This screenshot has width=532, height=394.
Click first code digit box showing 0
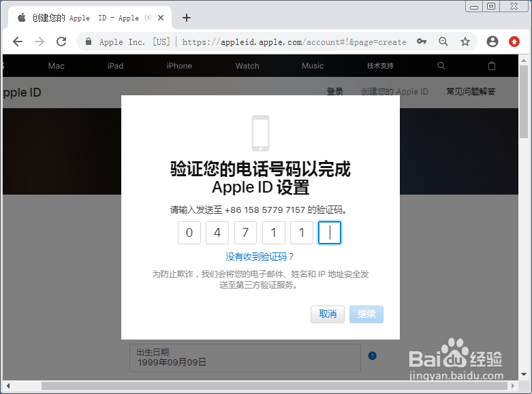(189, 233)
